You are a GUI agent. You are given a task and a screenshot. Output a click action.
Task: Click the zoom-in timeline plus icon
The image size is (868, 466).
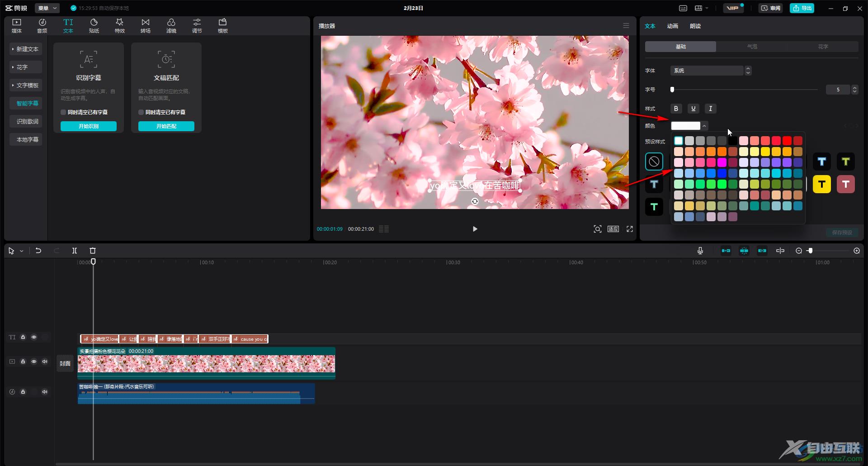857,251
